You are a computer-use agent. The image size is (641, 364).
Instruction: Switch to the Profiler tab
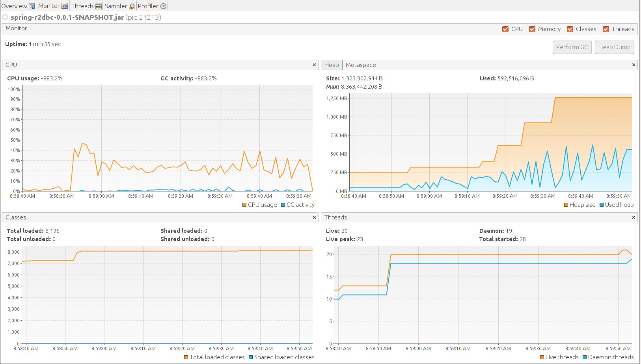pyautogui.click(x=152, y=6)
